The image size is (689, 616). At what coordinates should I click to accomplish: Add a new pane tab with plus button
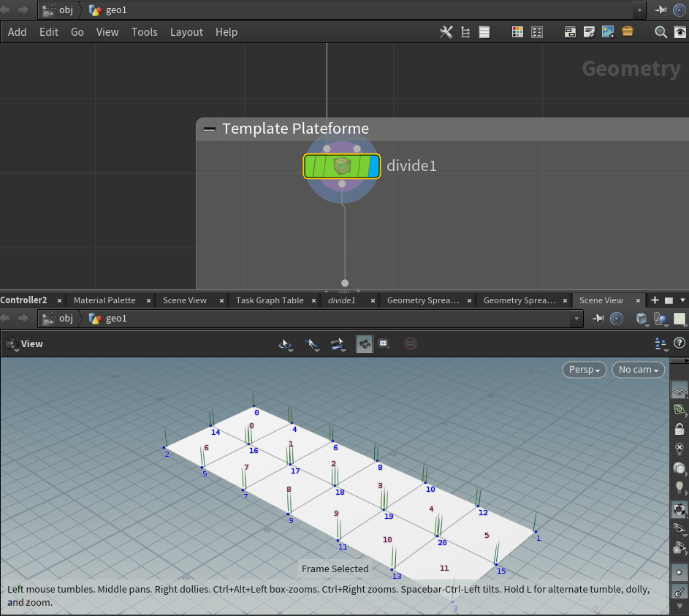pos(655,300)
